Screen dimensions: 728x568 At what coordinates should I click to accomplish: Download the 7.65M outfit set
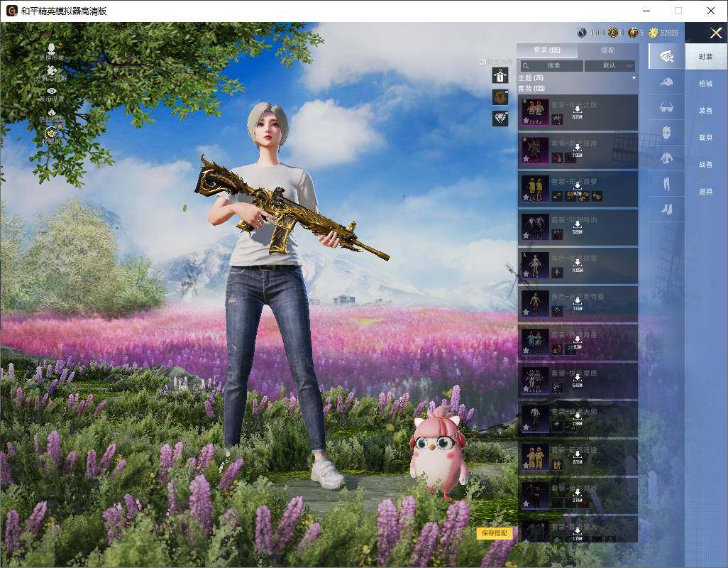(x=577, y=151)
